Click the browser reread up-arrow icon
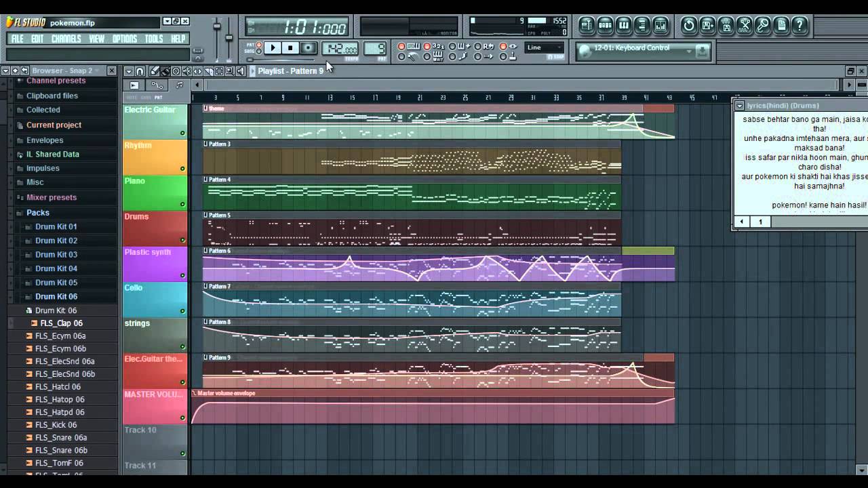Viewport: 868px width, 488px height. 15,70
